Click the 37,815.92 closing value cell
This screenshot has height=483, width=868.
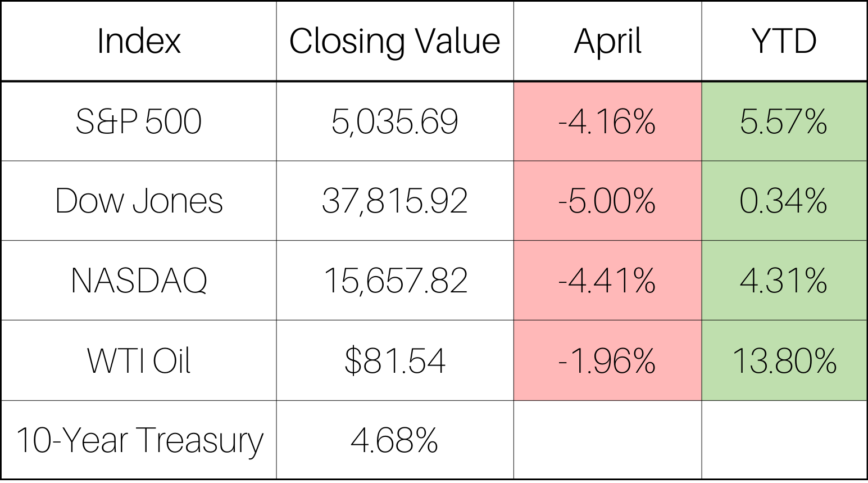coord(394,201)
